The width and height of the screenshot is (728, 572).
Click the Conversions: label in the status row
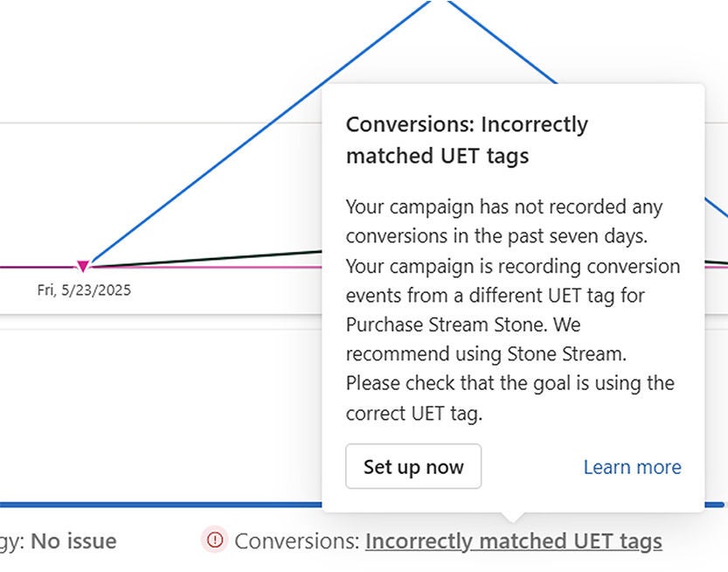[297, 541]
